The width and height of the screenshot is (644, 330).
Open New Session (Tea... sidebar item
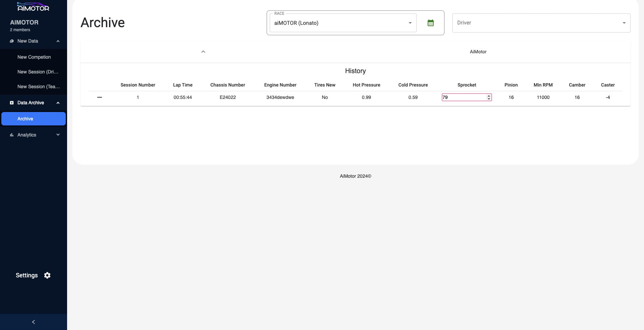tap(39, 87)
